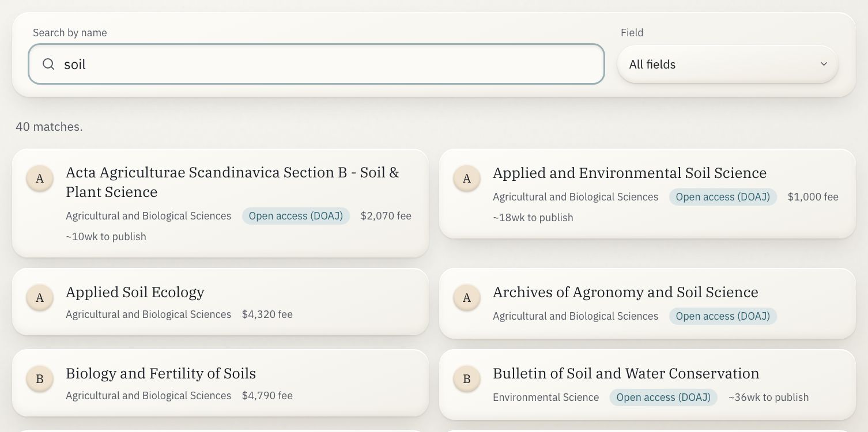Viewport: 868px width, 432px height.
Task: Click Agricultural and Biological Sciences under Biology and Fertility
Action: click(149, 396)
